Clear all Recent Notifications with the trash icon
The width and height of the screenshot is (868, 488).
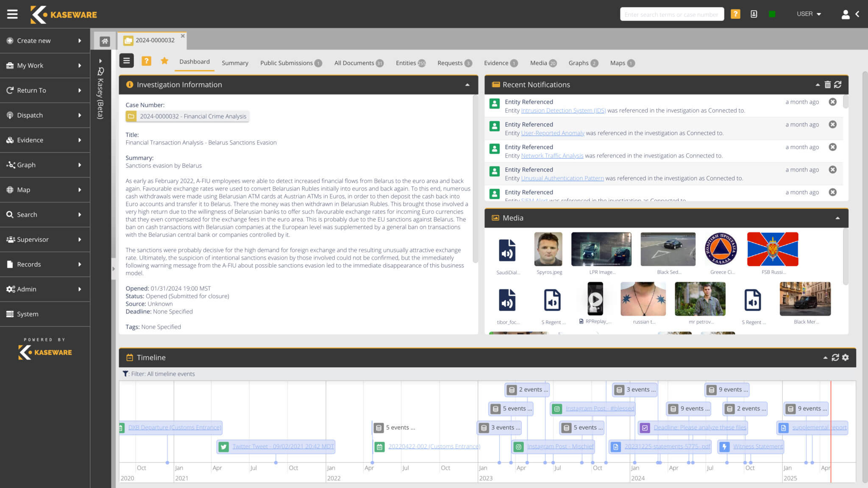click(x=827, y=85)
